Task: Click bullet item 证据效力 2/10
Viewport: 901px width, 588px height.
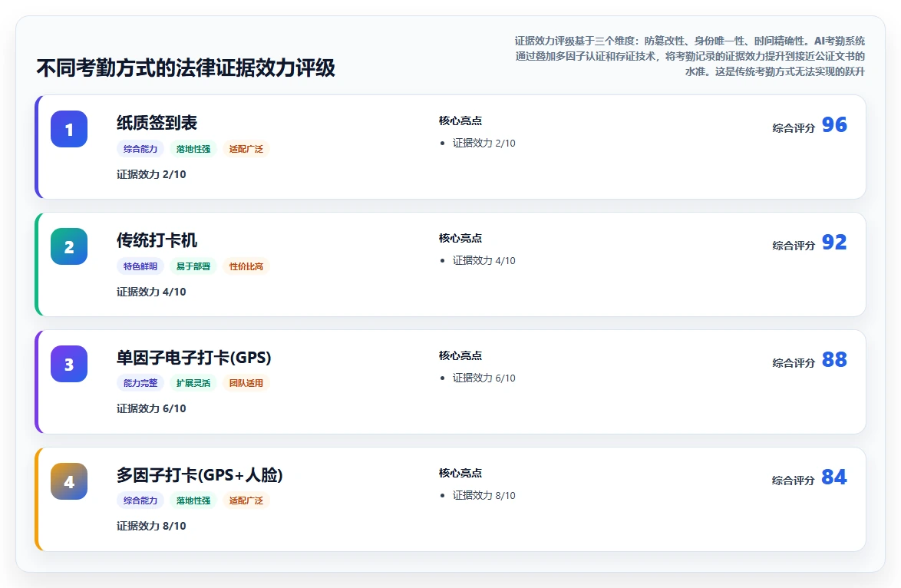Action: pos(484,143)
